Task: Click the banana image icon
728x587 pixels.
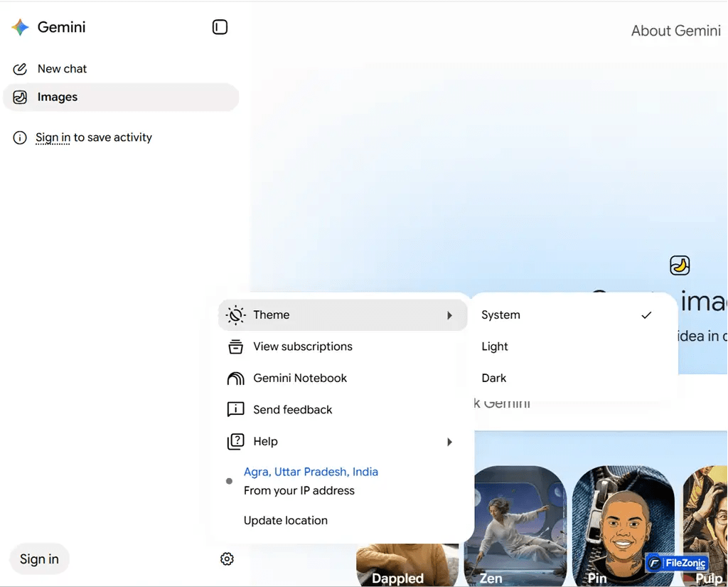Action: click(x=679, y=265)
